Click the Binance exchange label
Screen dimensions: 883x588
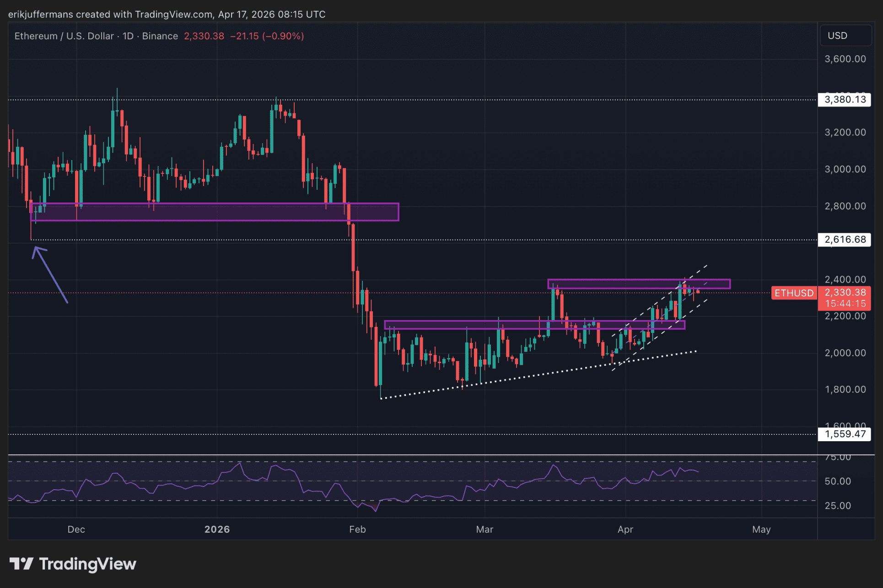[160, 36]
